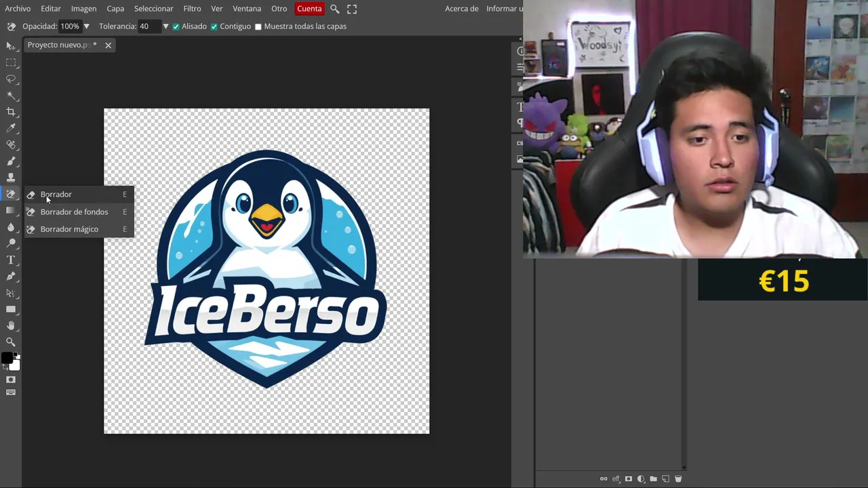Add a new adjustment layer
Screen dimensions: 868x488
(x=641, y=479)
